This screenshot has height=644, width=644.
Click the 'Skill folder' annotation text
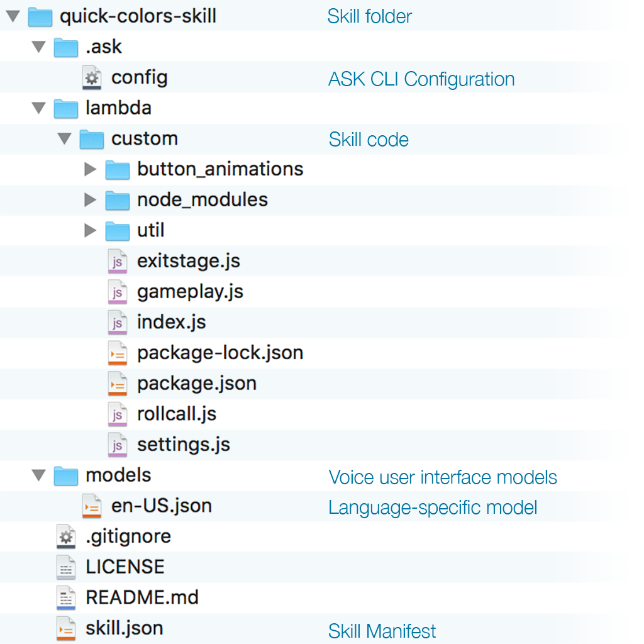(x=370, y=17)
